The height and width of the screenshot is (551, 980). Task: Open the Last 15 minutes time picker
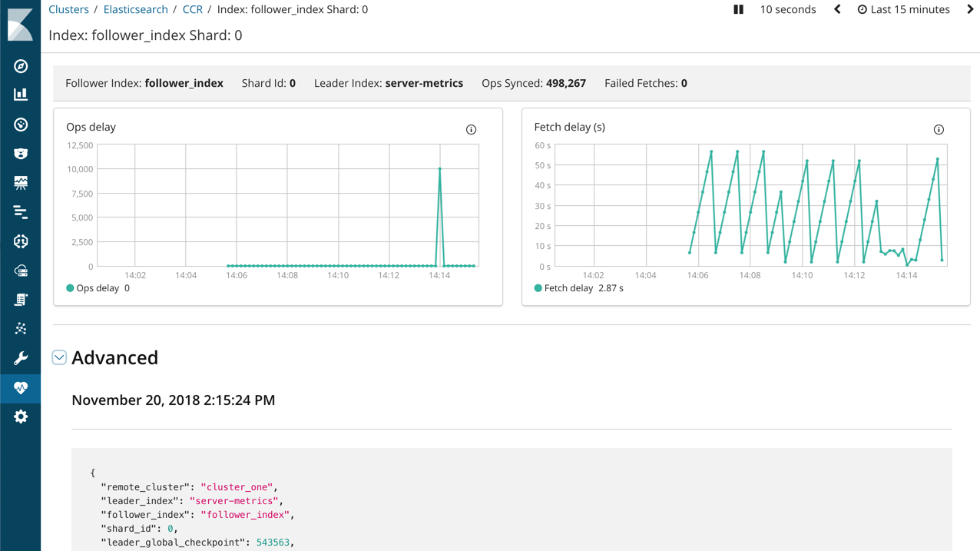tap(903, 10)
